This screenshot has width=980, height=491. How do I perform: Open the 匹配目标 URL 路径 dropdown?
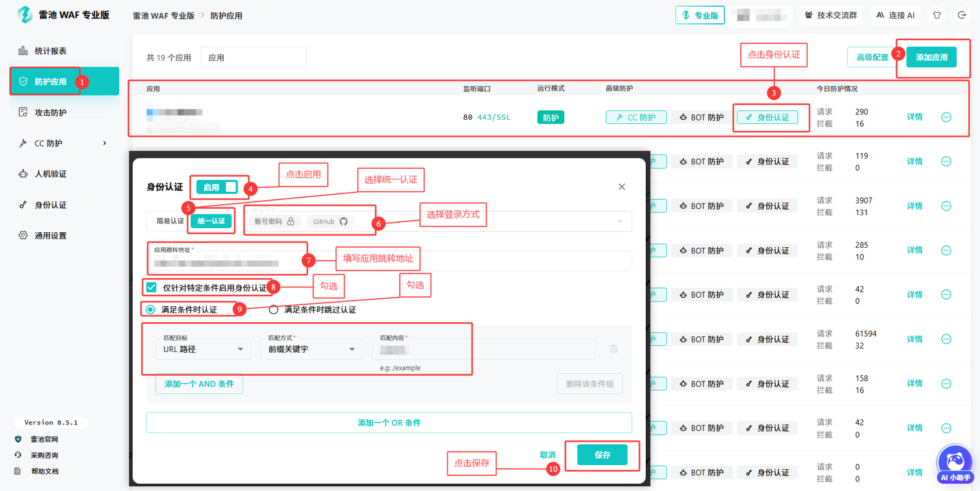coord(204,349)
